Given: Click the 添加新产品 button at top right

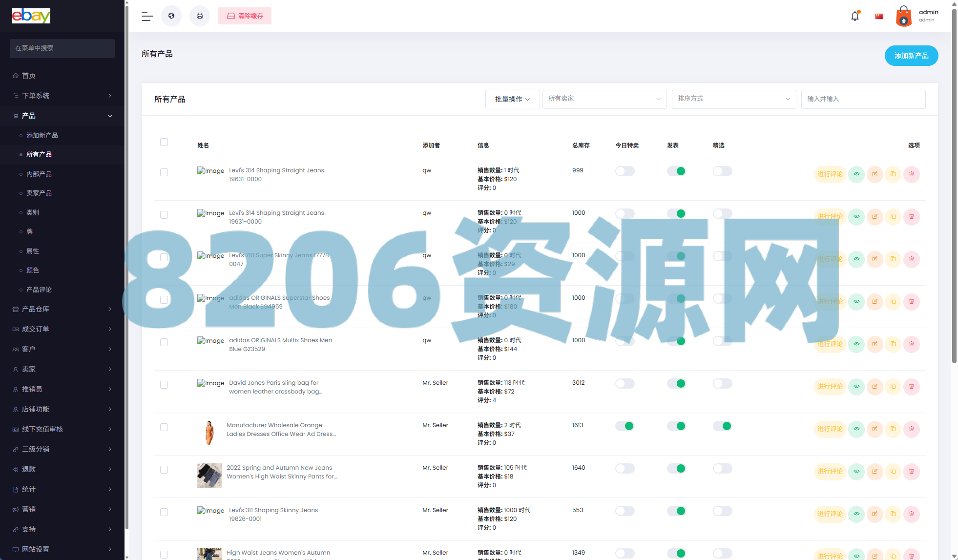Looking at the screenshot, I should [911, 56].
